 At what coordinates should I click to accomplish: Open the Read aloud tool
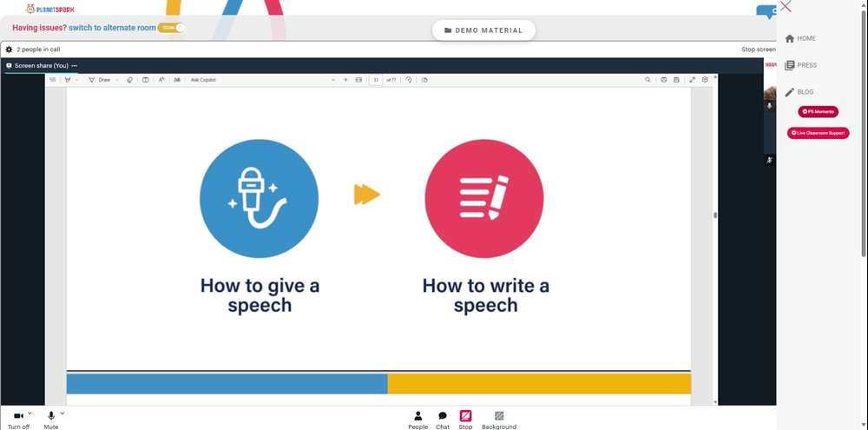(161, 80)
